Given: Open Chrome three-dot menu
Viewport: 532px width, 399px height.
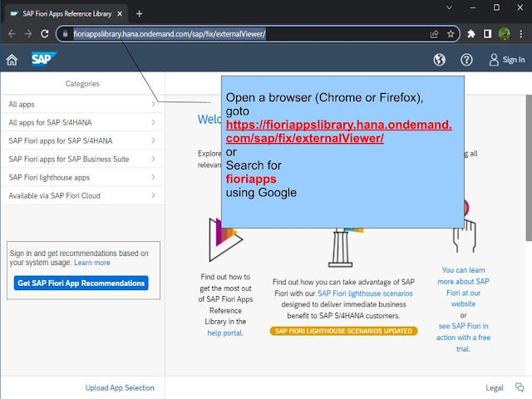Looking at the screenshot, I should click(x=521, y=34).
